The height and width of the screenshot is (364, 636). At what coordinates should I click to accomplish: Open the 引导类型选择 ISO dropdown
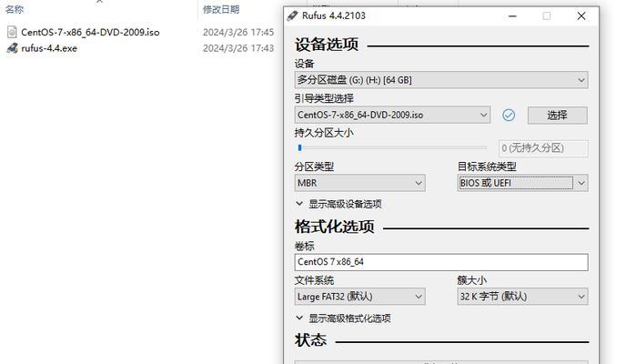point(392,115)
